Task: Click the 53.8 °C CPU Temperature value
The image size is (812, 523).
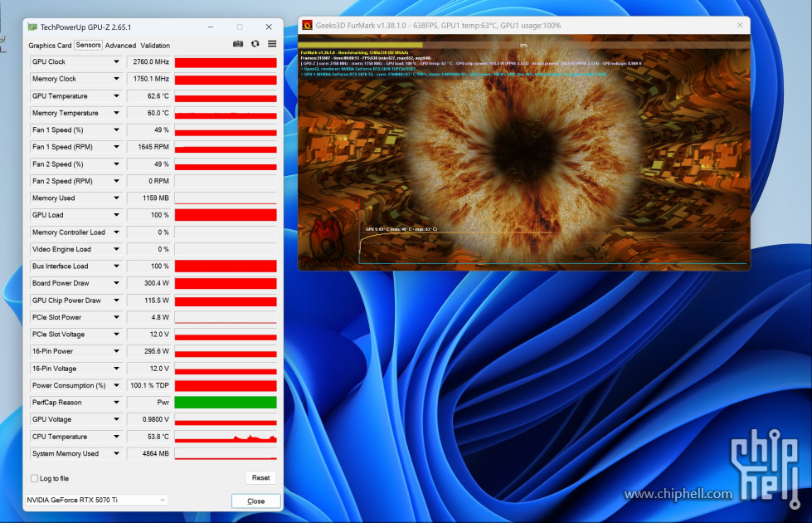Action: [149, 437]
